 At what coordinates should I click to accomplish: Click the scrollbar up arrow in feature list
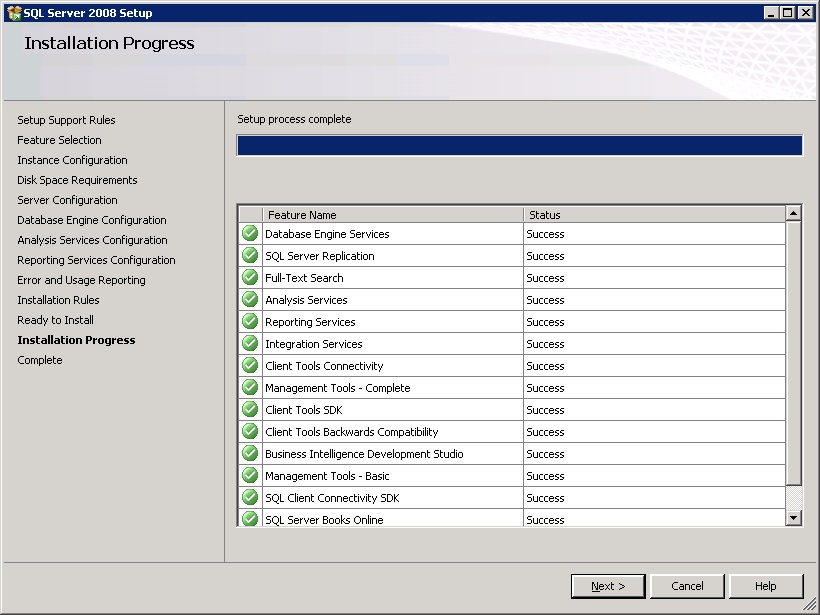(x=793, y=213)
